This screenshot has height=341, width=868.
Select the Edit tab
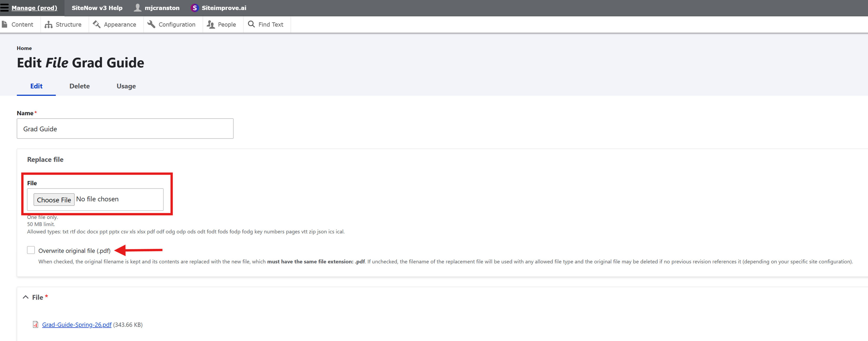(36, 86)
